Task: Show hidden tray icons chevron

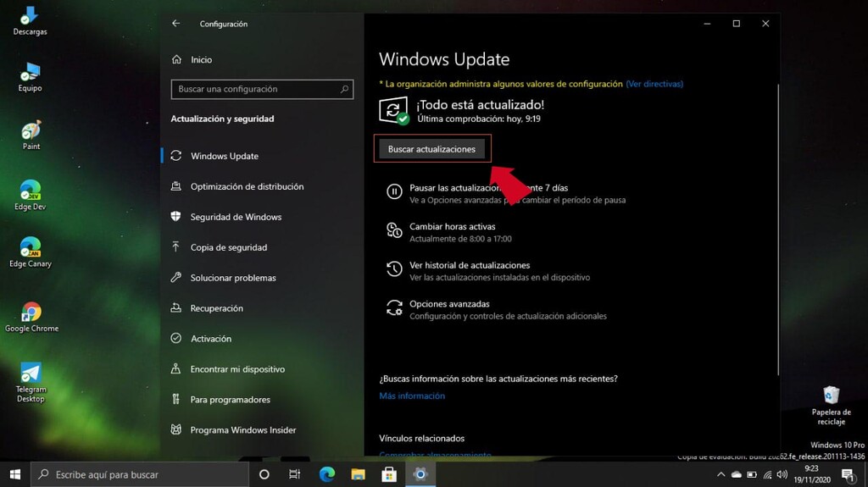Action: (x=721, y=474)
